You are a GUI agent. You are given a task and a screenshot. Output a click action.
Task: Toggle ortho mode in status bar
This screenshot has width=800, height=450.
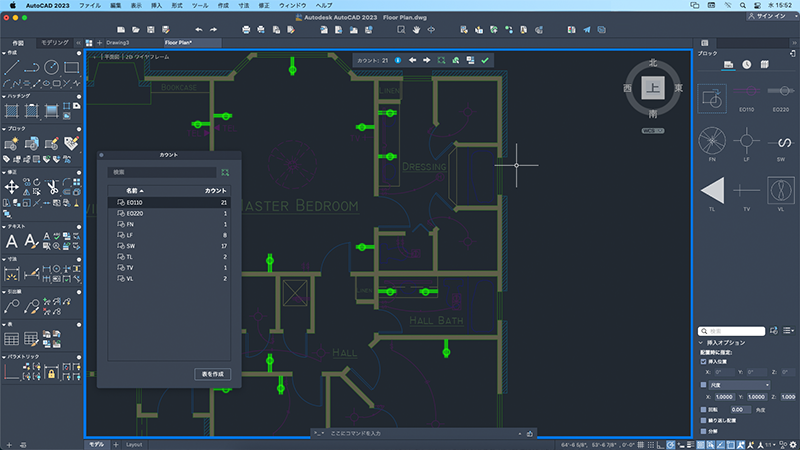point(661,445)
